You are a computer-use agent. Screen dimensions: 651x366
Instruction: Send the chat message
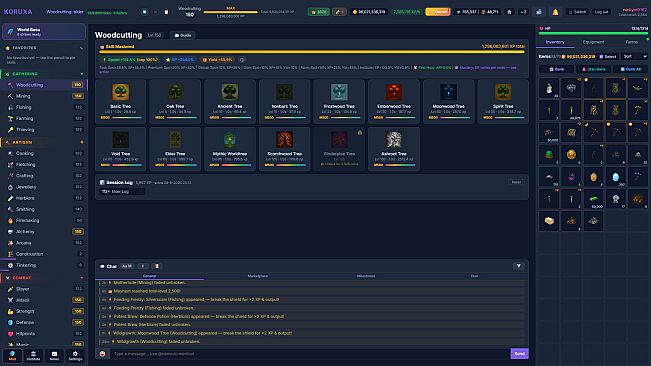pyautogui.click(x=519, y=354)
